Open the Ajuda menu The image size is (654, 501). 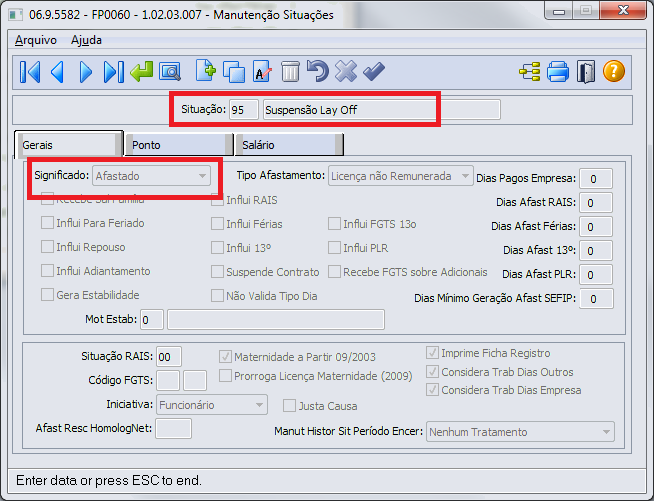(86, 40)
